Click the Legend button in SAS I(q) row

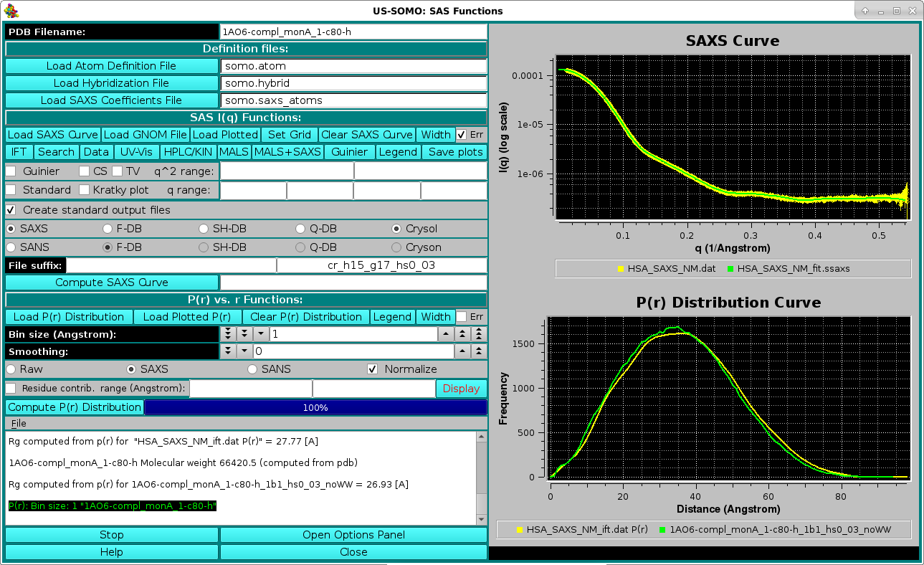coord(398,152)
